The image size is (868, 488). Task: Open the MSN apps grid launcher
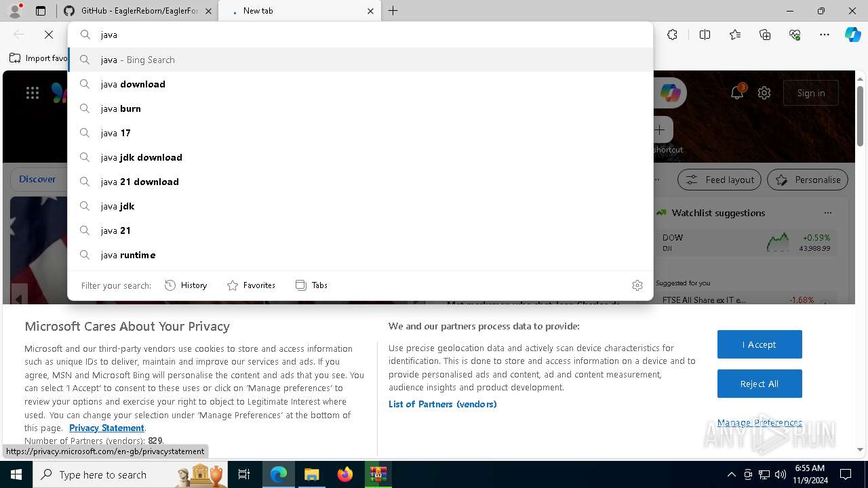pos(32,93)
